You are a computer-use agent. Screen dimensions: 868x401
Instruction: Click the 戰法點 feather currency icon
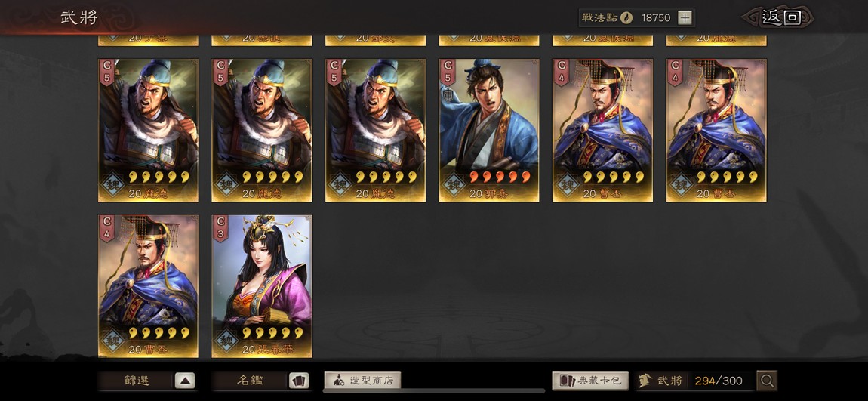click(626, 17)
